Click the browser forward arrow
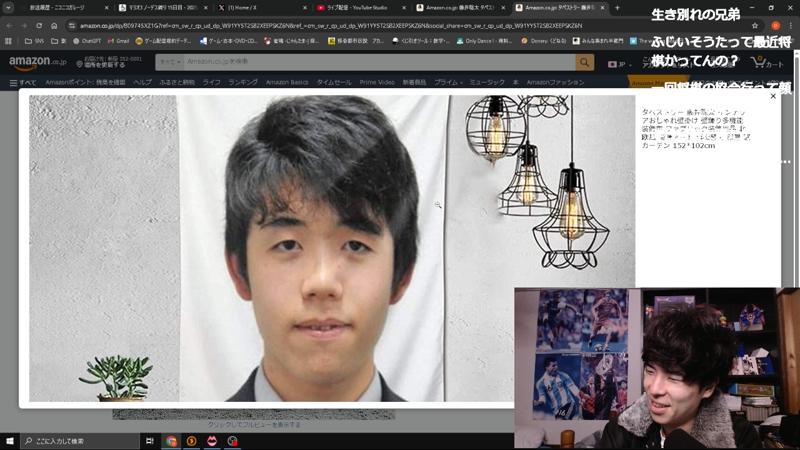Viewport: 800px width, 450px height. click(24, 25)
